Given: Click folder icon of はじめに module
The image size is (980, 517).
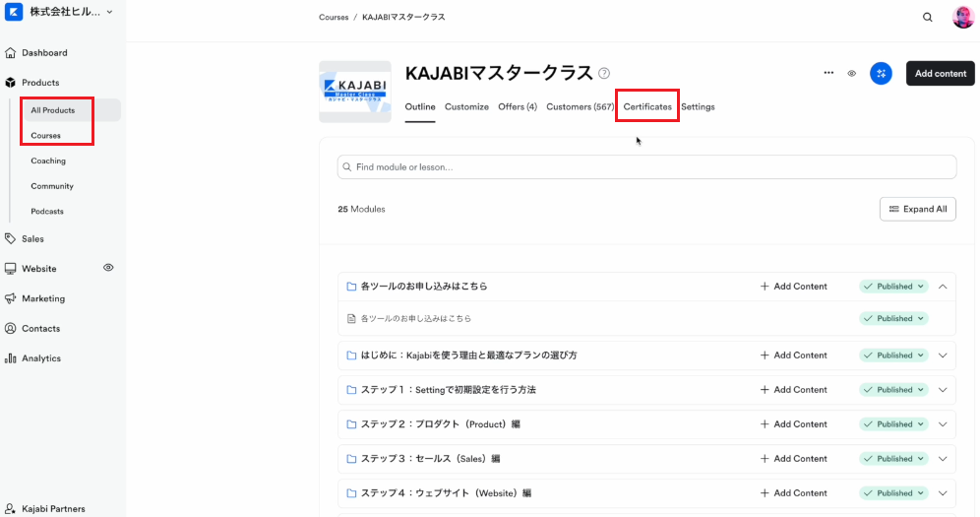Looking at the screenshot, I should pos(351,355).
